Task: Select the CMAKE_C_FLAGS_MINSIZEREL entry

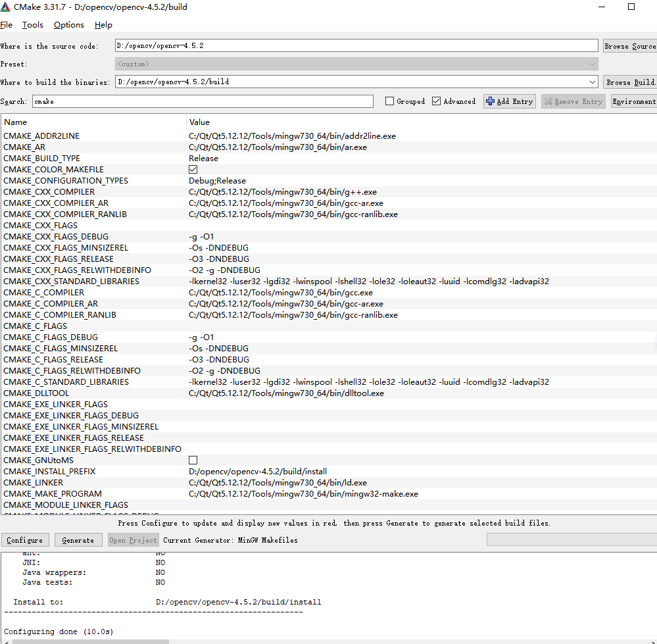Action: pyautogui.click(x=61, y=349)
